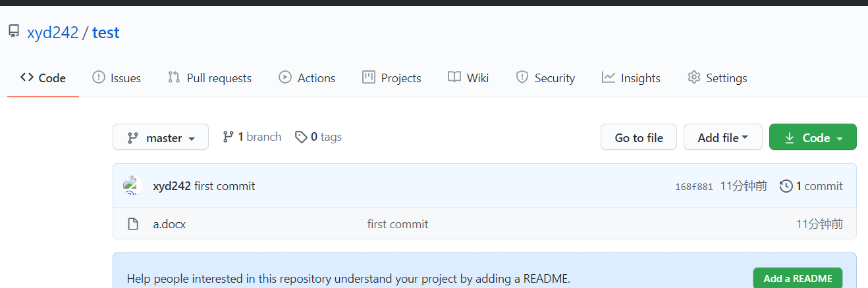Click the tag icon next to 0 tags
This screenshot has width=868, height=288.
(x=301, y=137)
